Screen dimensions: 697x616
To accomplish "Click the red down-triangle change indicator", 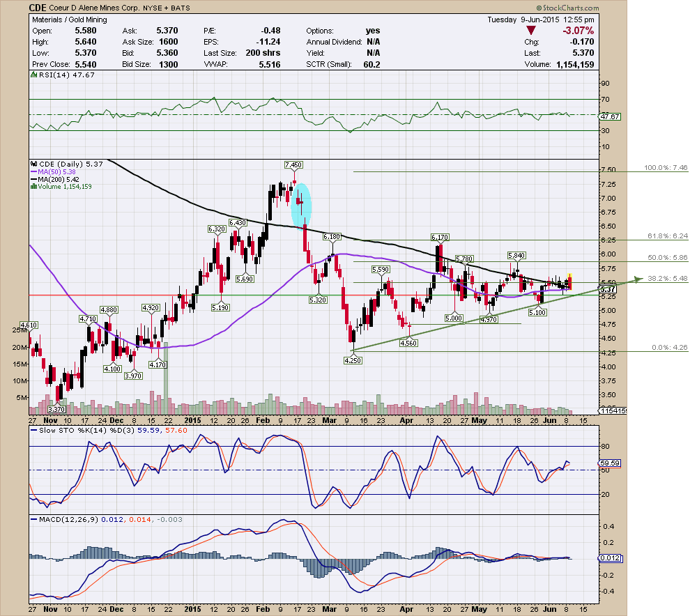I will point(530,31).
